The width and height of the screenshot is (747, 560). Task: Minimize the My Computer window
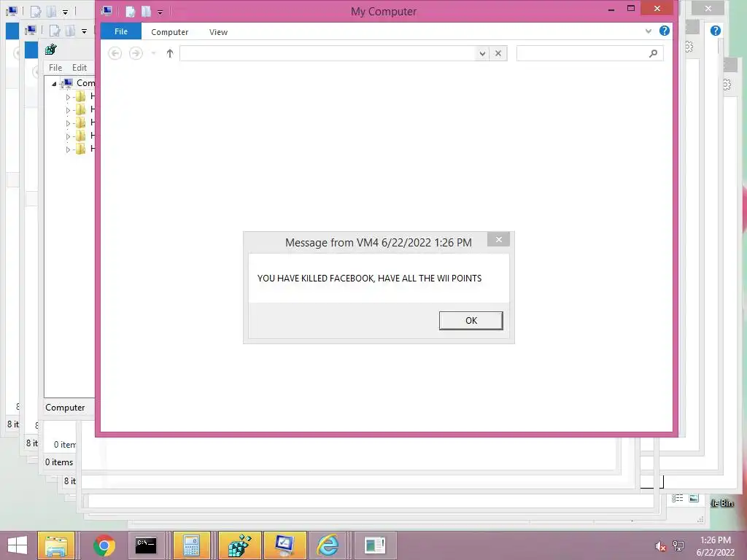tap(611, 9)
